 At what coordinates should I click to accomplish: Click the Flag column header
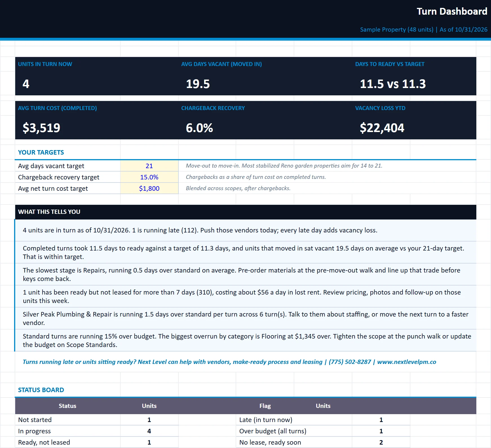tap(265, 406)
